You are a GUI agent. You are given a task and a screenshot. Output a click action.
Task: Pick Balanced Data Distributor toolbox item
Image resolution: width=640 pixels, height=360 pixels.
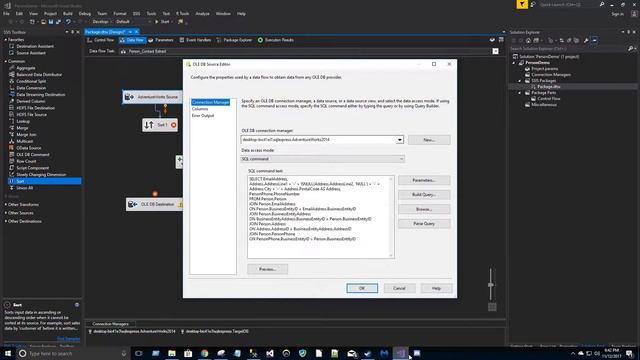click(39, 75)
